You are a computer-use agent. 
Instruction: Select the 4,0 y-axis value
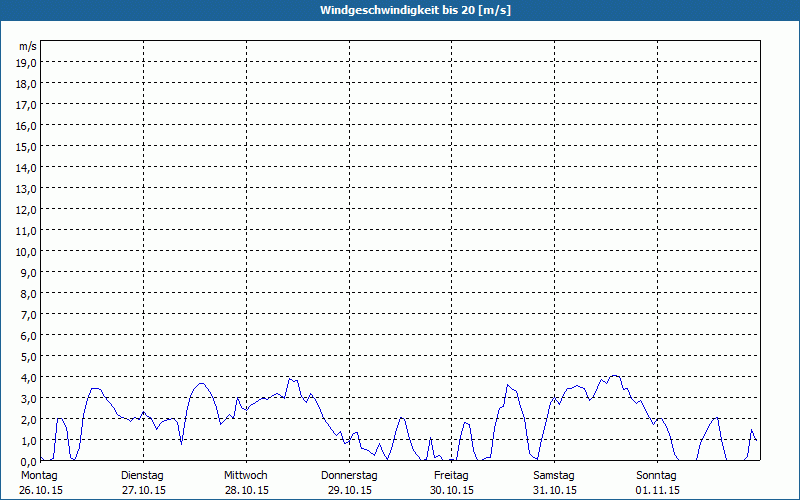[x=29, y=378]
